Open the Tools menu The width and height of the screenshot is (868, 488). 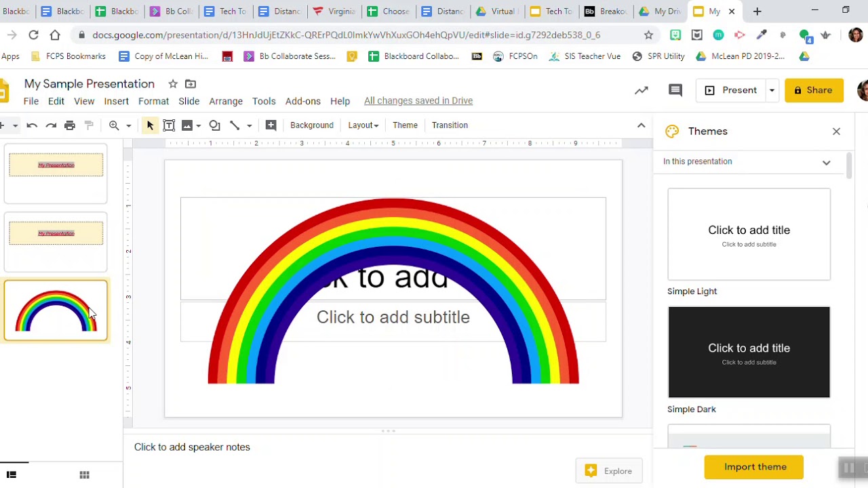click(264, 101)
